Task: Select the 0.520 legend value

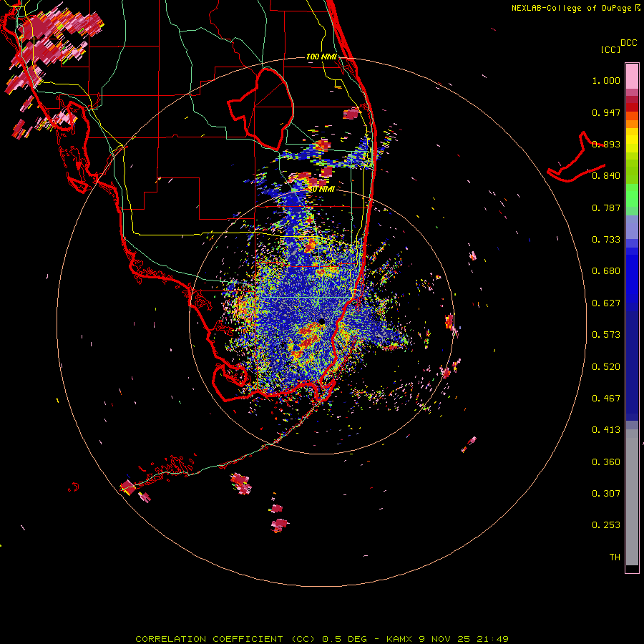Action: (x=606, y=367)
